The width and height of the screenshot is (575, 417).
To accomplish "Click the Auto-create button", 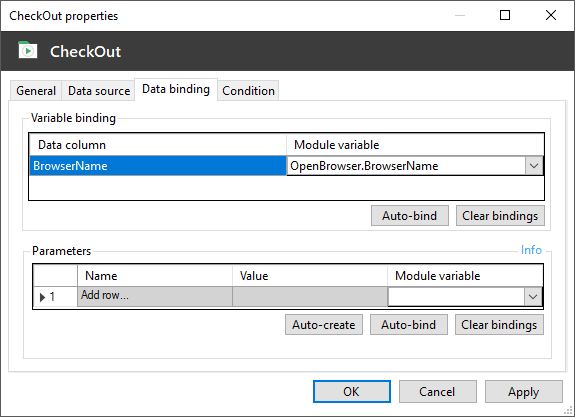I will point(324,325).
